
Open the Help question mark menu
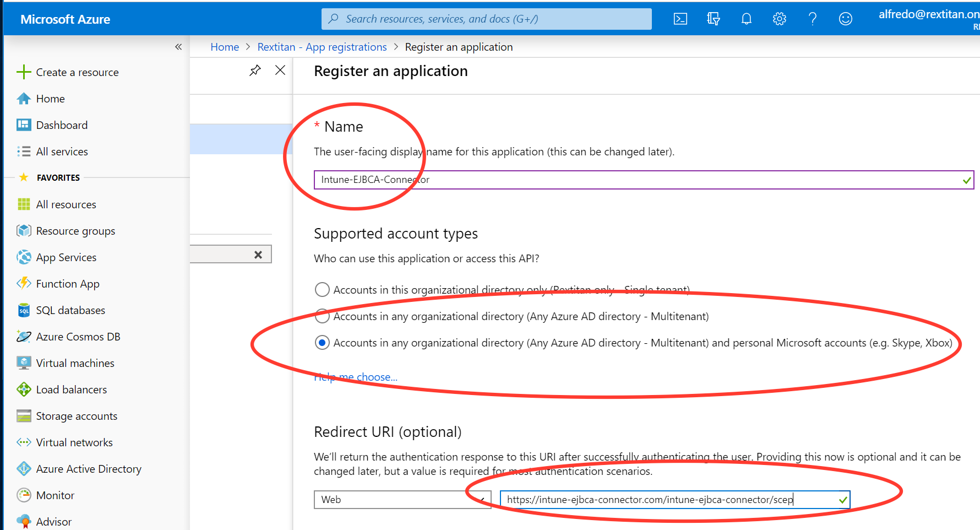812,19
